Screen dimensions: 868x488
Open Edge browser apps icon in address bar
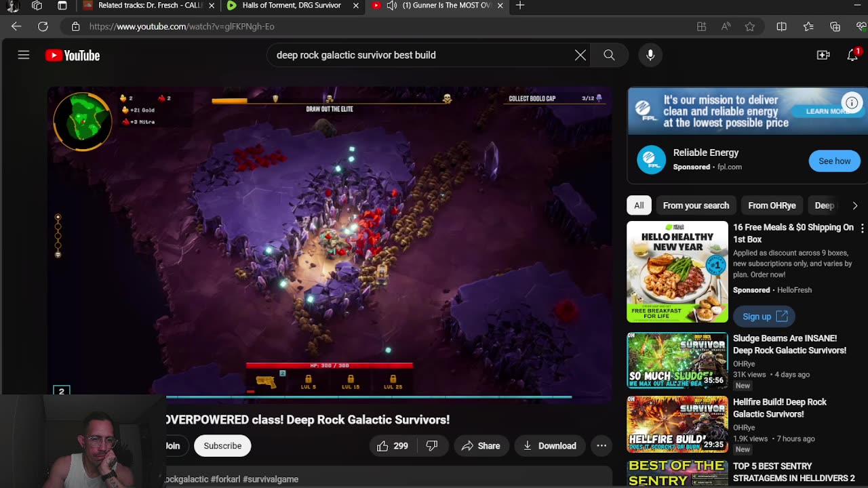click(x=702, y=26)
